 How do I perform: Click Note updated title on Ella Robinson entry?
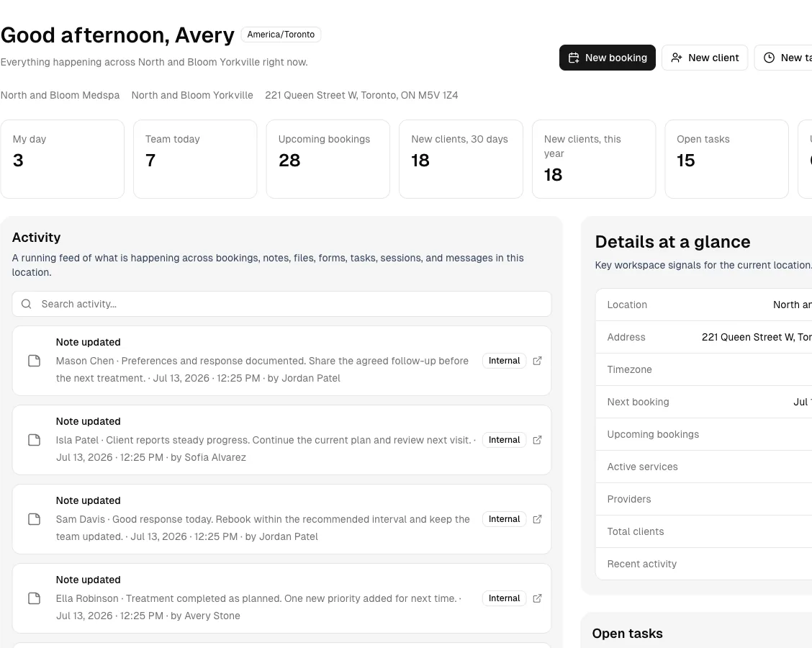click(88, 580)
